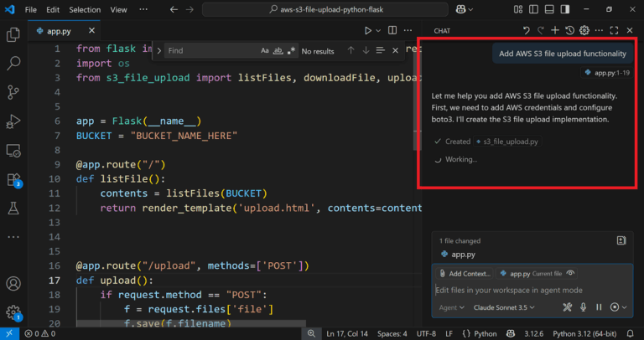Screen dimensions: 644x340
Task: Open the Testing flask view
Action: (x=13, y=209)
